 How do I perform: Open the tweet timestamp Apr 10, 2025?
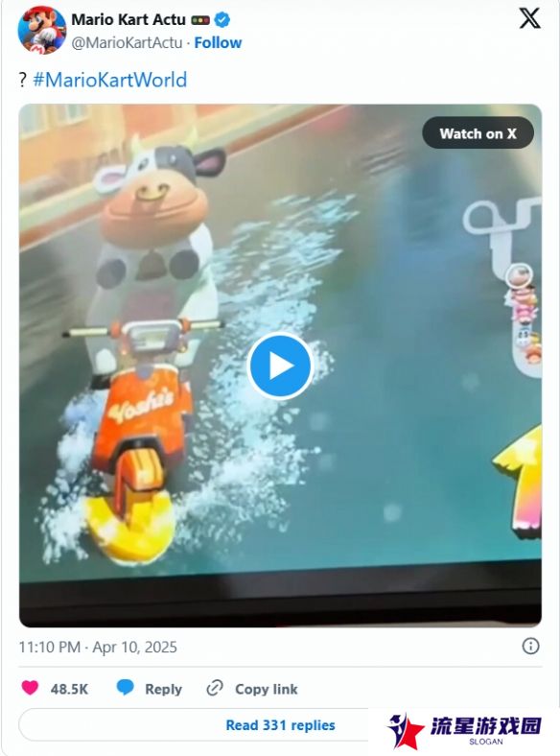tap(98, 647)
